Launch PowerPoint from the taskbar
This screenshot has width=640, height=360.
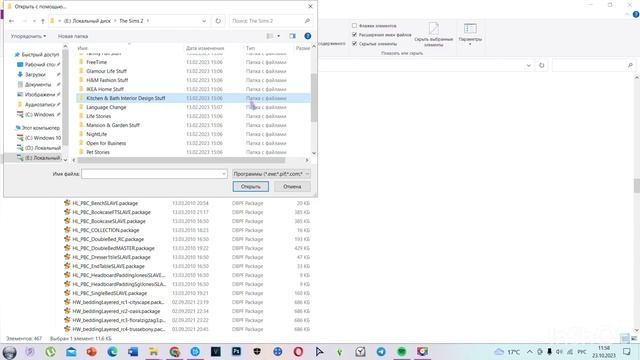click(x=92, y=352)
